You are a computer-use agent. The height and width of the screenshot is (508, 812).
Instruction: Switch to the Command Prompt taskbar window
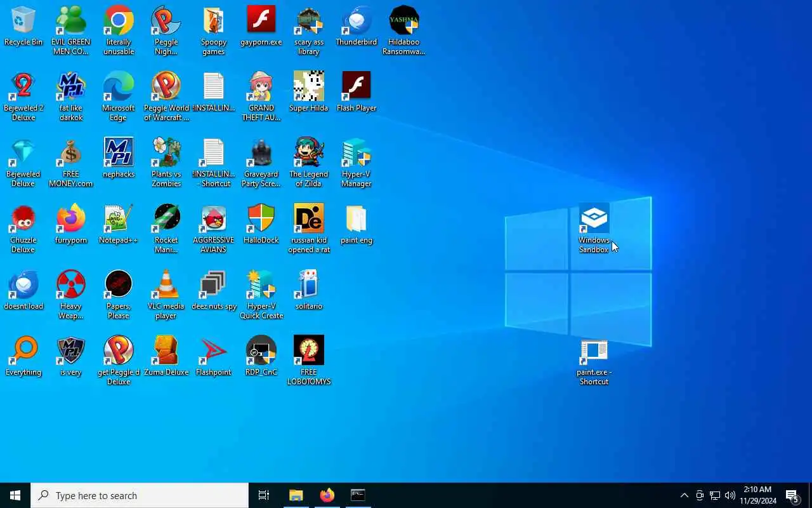click(x=358, y=495)
